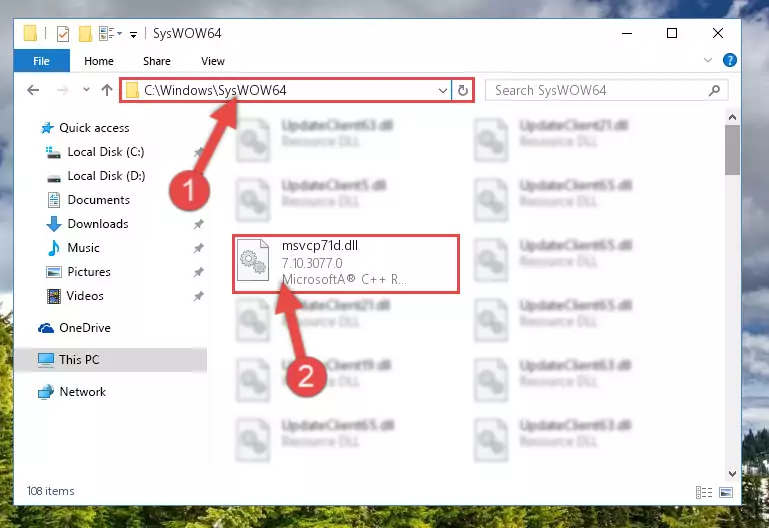The image size is (769, 528).
Task: Refresh the SysWOW64 folder view
Action: (462, 91)
